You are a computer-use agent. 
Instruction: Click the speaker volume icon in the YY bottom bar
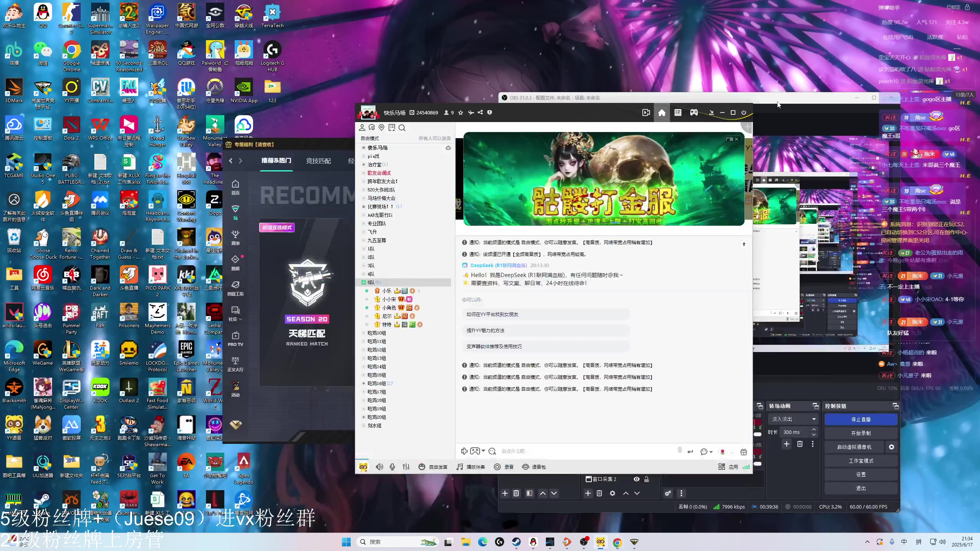click(x=379, y=467)
